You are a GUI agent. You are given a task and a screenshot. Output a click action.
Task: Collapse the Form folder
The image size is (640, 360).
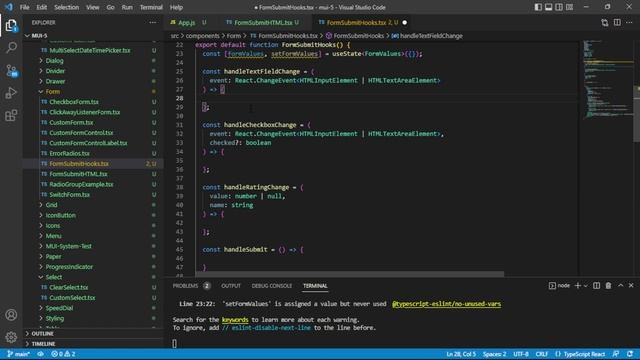(x=53, y=91)
